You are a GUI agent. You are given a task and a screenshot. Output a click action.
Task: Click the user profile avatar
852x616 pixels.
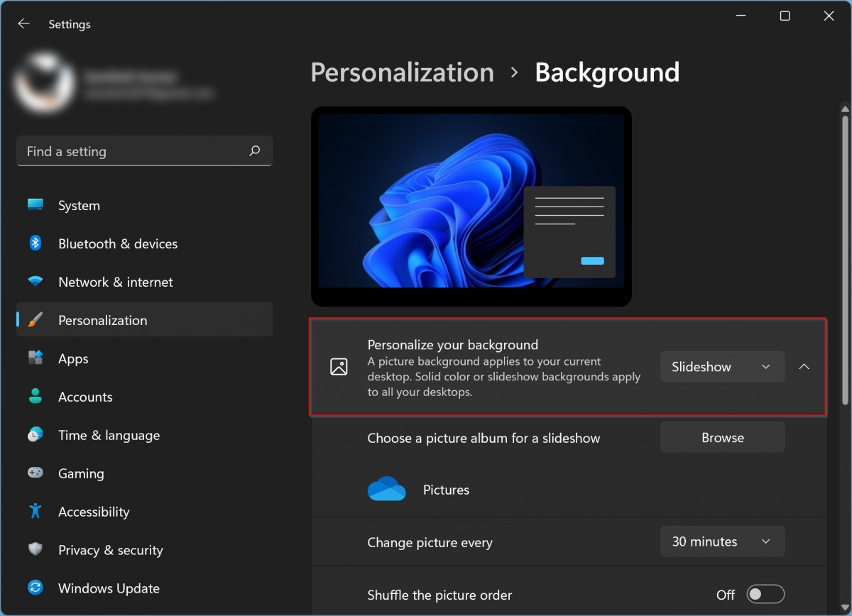coord(44,83)
